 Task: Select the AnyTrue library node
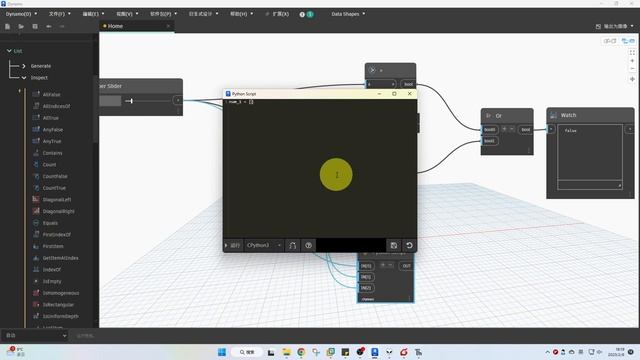52,141
